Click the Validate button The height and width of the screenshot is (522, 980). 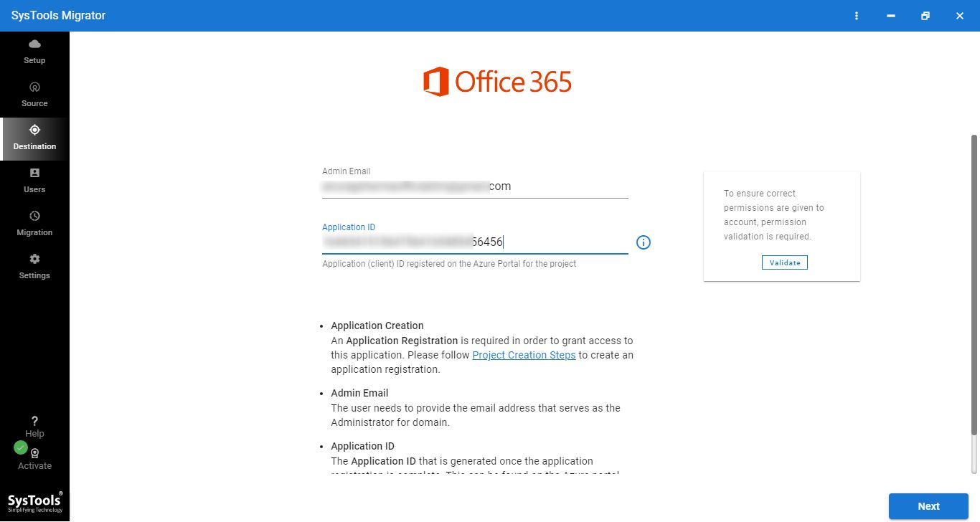coord(785,262)
